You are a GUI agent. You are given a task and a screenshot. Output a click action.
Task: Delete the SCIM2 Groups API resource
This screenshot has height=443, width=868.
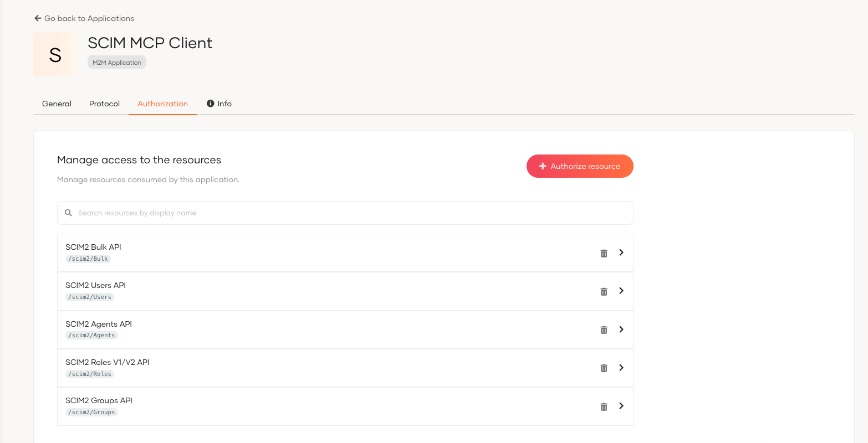(604, 407)
